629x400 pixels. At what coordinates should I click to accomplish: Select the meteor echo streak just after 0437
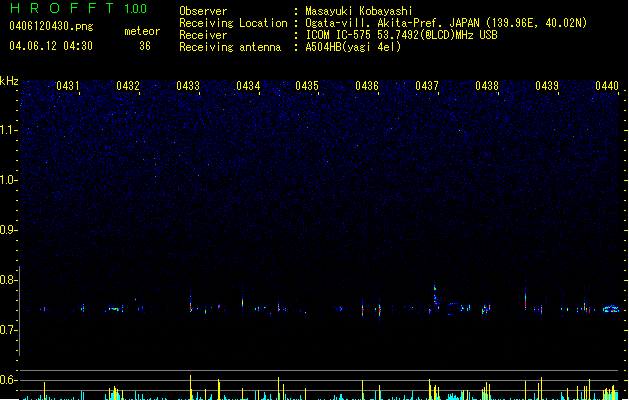(x=436, y=296)
